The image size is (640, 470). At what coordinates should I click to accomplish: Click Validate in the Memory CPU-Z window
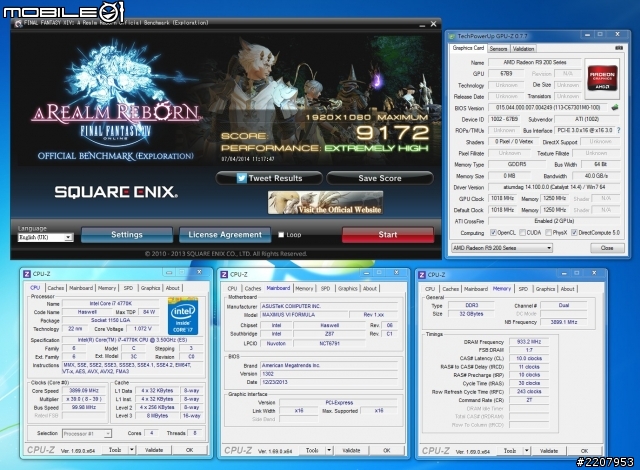[549, 451]
